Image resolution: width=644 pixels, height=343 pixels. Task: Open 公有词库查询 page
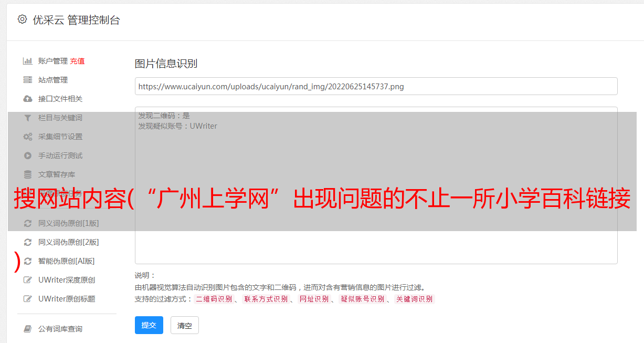click(x=60, y=329)
